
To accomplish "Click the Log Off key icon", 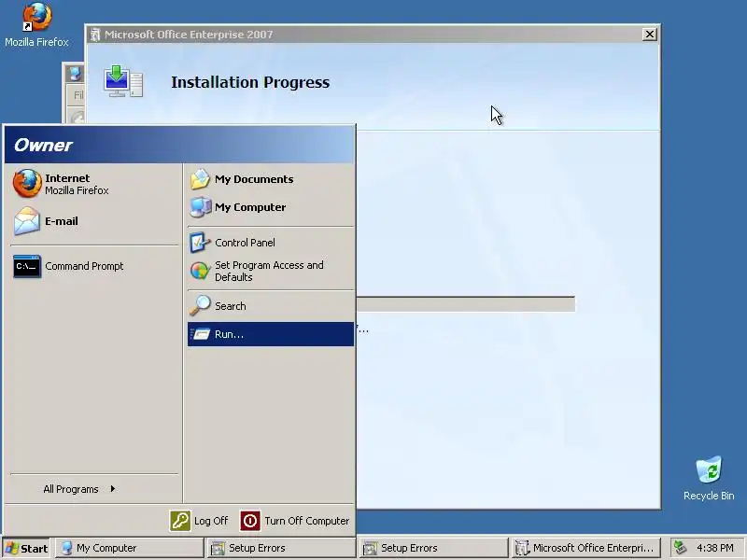I will 180,521.
